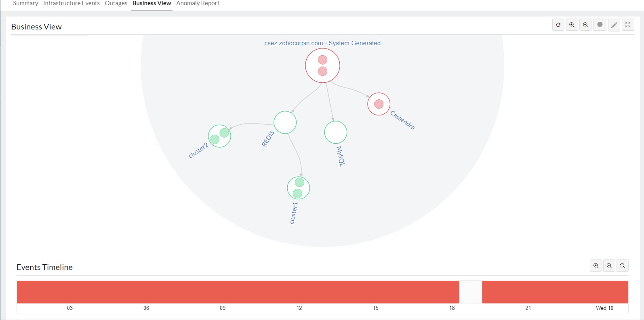This screenshot has width=644, height=320.
Task: Refresh the Business View diagram
Action: click(558, 25)
